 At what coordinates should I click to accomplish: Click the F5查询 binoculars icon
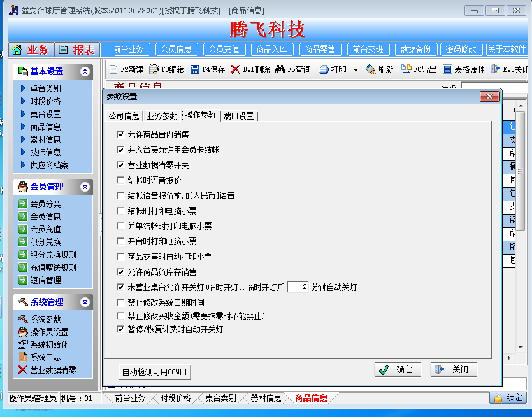click(280, 69)
